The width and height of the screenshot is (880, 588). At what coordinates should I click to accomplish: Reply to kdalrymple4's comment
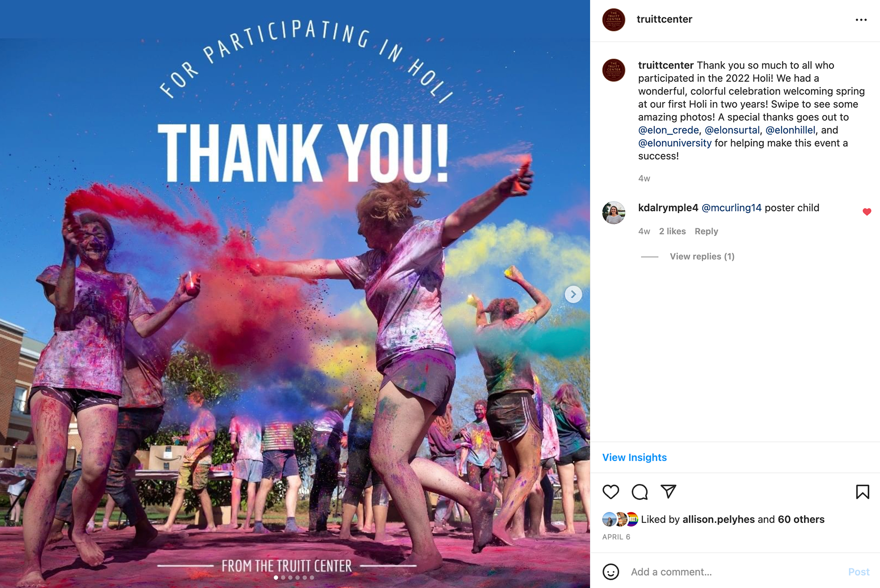pyautogui.click(x=706, y=231)
